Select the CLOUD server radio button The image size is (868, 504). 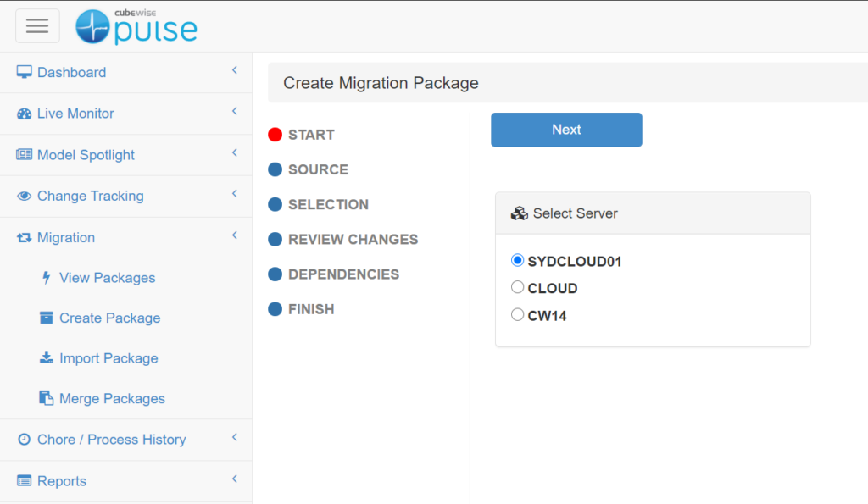point(517,288)
